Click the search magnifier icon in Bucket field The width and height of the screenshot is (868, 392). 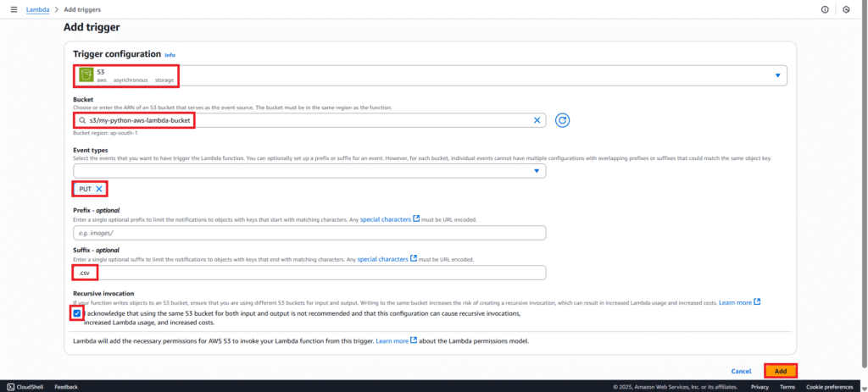(82, 120)
